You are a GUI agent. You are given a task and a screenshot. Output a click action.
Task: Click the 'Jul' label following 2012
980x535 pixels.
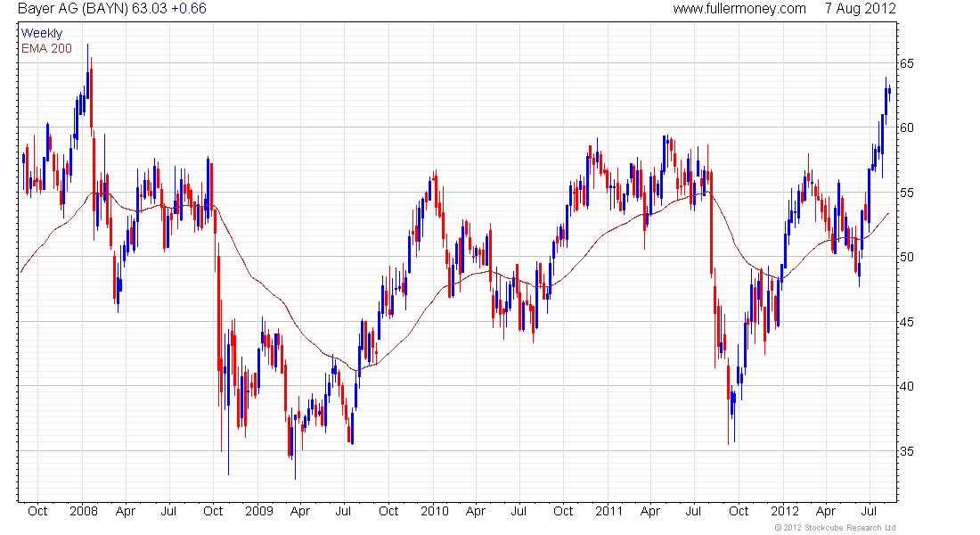[870, 511]
